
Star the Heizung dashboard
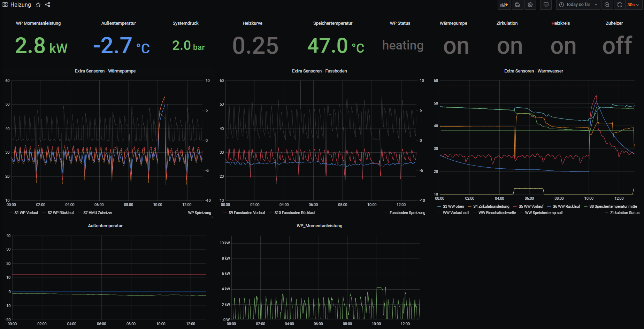click(x=38, y=5)
